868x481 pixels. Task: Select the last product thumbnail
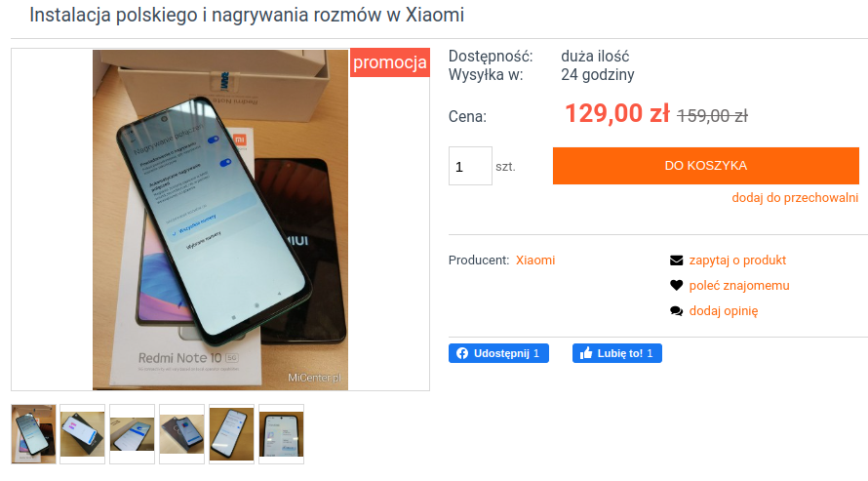(282, 434)
